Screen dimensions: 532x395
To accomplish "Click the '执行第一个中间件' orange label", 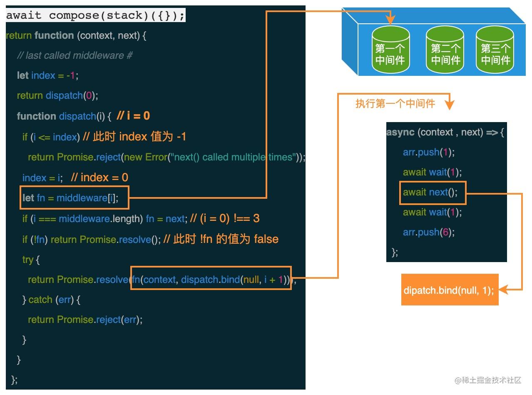I will 395,103.
